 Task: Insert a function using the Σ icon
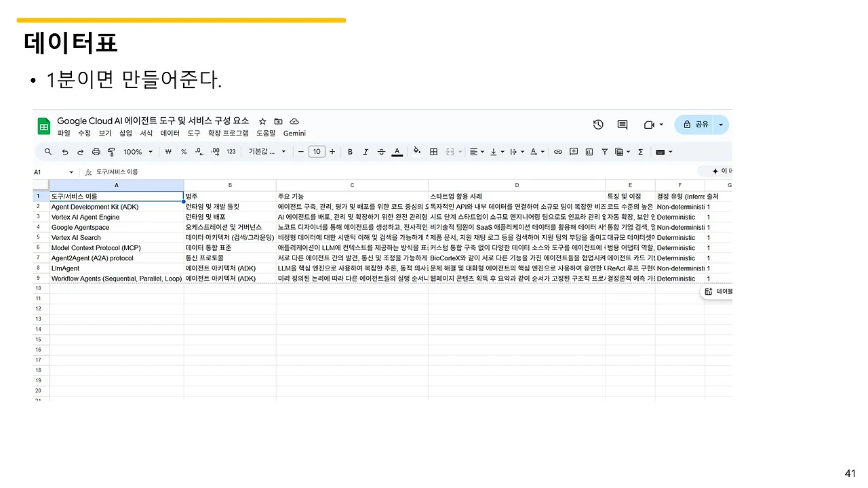pos(640,152)
